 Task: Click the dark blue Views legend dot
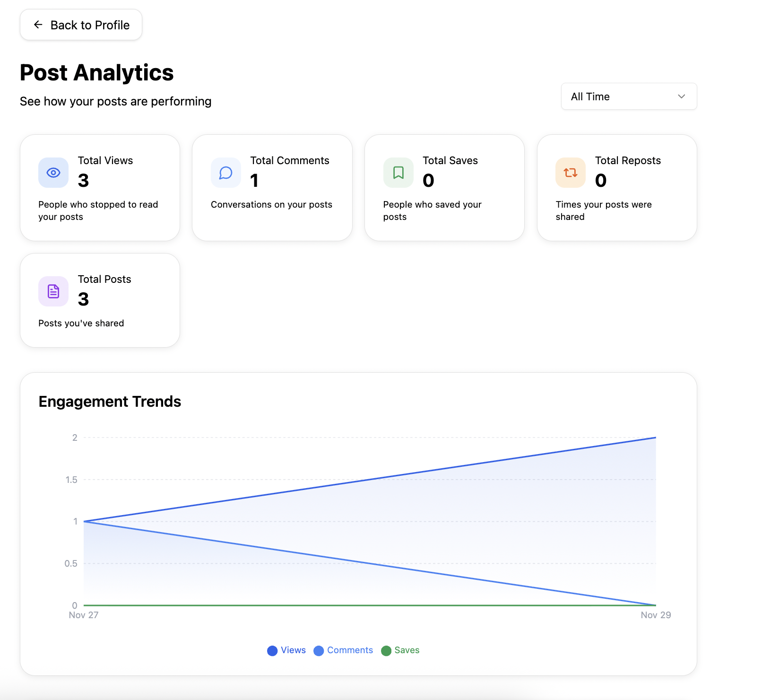[x=272, y=651]
